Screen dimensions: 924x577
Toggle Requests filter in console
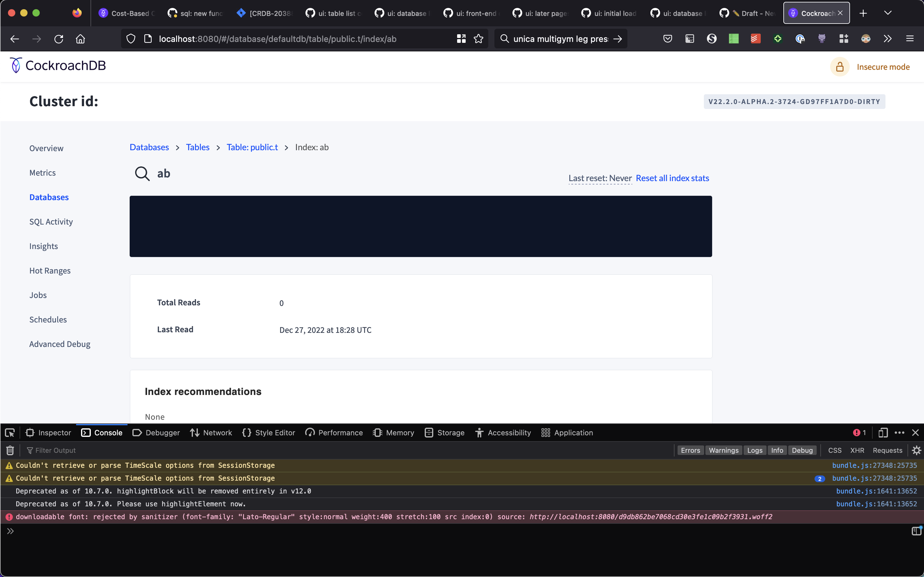(x=888, y=451)
